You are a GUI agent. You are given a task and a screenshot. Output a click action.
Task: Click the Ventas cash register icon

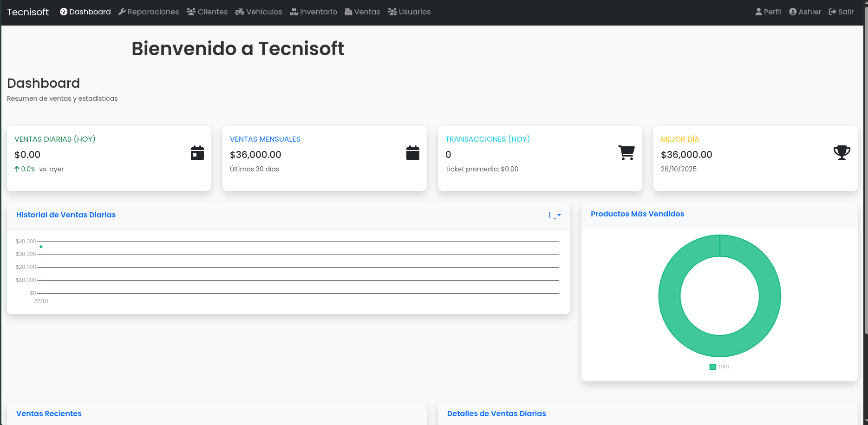coord(348,11)
